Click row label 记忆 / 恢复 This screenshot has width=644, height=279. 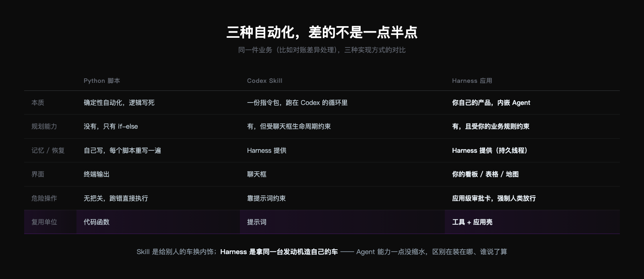[x=48, y=150]
